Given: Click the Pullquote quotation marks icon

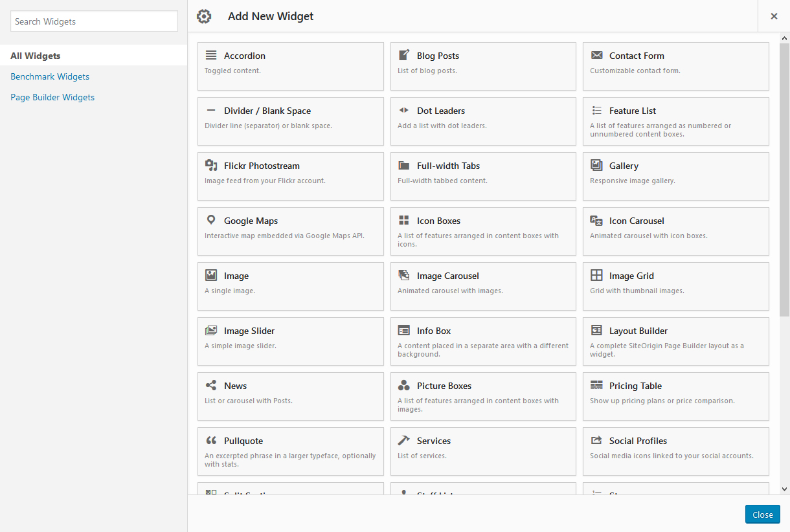Looking at the screenshot, I should click(x=211, y=441).
